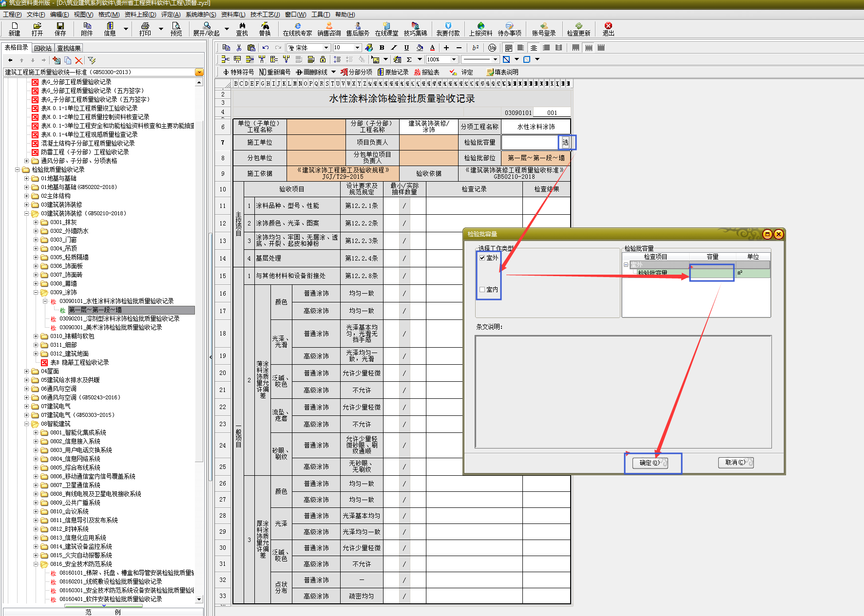The height and width of the screenshot is (616, 864).
Task: Toggle italic text formatting
Action: tap(394, 48)
